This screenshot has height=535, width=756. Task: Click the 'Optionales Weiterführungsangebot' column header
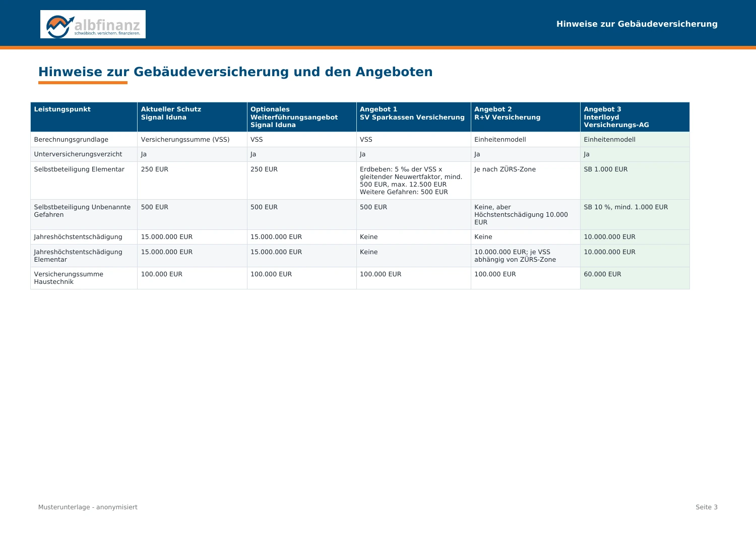pos(301,117)
